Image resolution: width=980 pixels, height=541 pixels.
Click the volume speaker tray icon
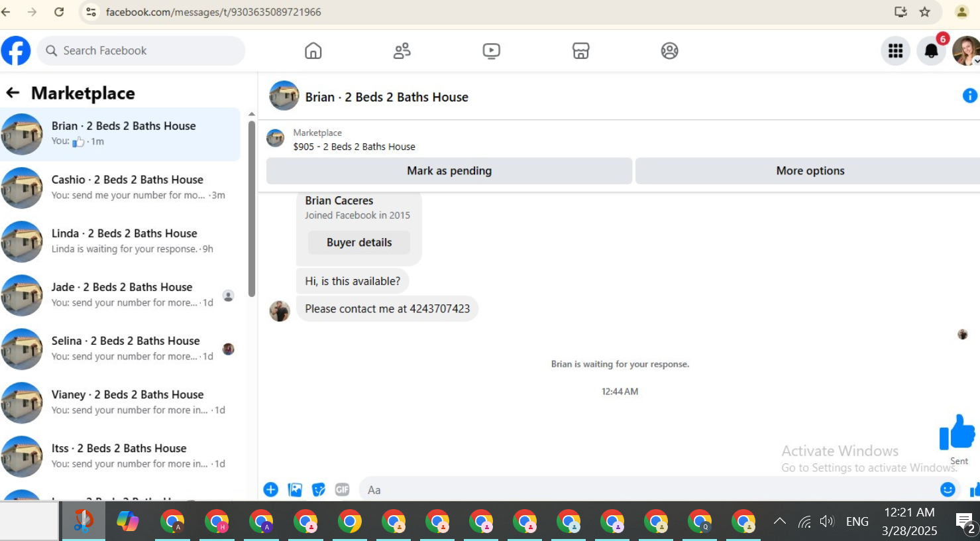tap(827, 522)
